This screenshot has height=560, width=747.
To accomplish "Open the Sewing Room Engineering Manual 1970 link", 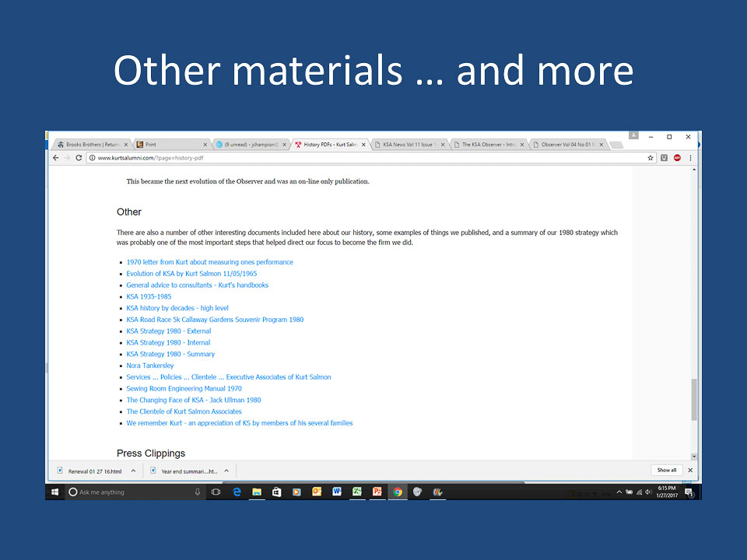I will 184,388.
